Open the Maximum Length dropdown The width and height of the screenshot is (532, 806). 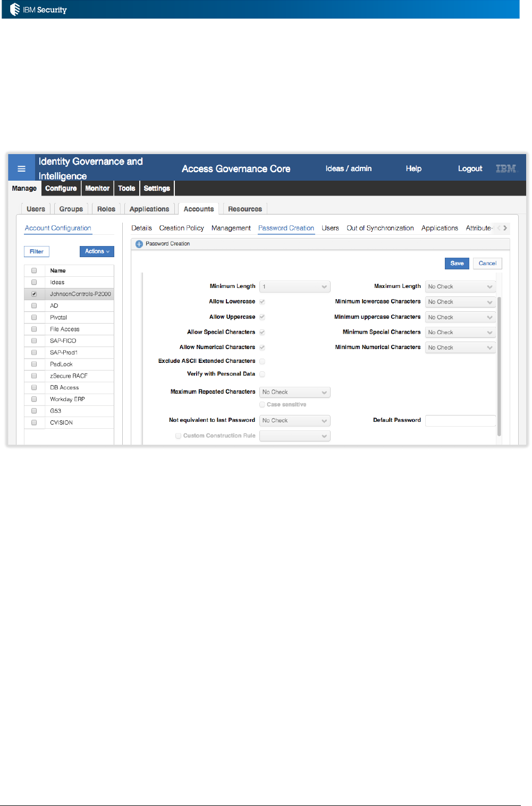coord(460,286)
